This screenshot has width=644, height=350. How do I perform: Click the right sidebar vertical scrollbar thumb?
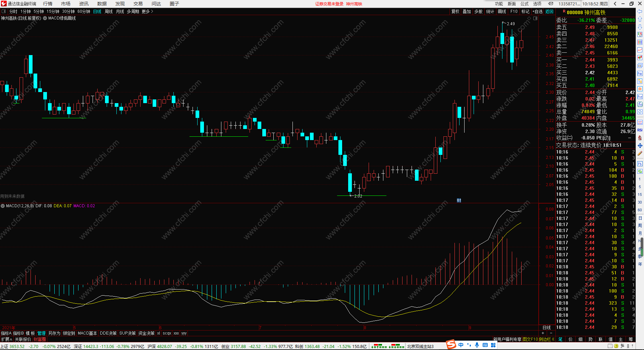(x=642, y=247)
